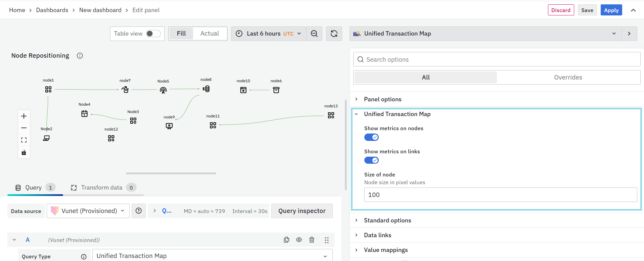Open the Vunet data source dropdown

[88, 211]
